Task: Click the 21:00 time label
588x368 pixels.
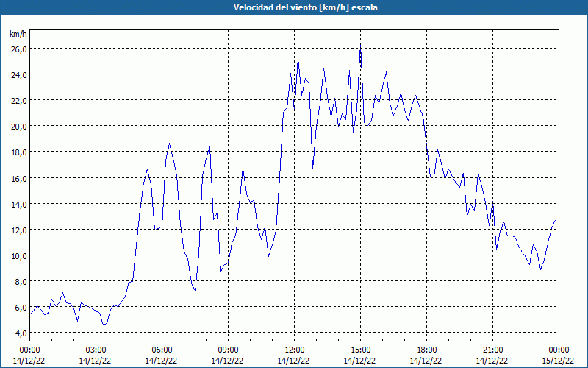Action: pyautogui.click(x=492, y=350)
